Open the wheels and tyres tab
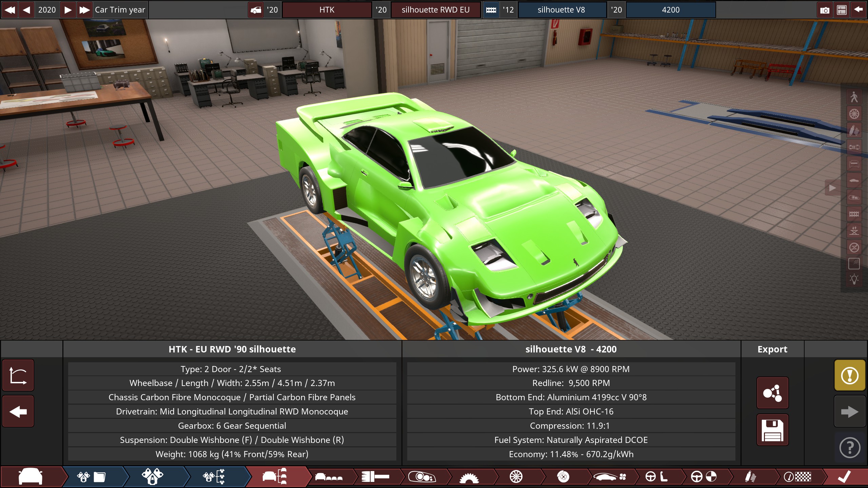868x488 pixels. 516,477
